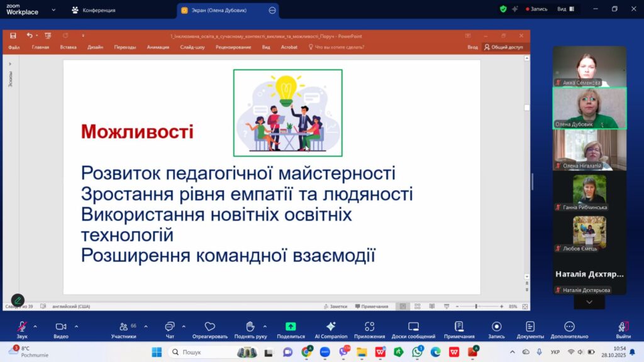Click the Отреагировать heart icon
This screenshot has width=644, height=362.
click(210, 326)
